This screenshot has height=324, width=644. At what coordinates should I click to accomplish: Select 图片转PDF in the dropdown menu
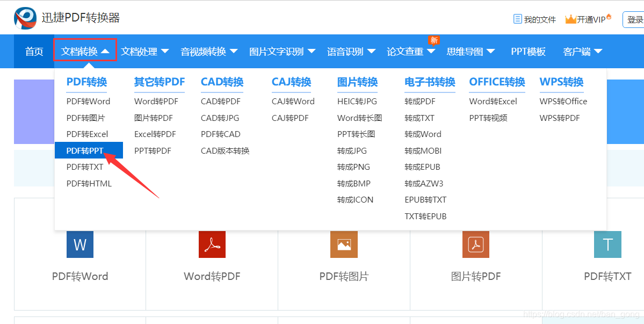click(154, 118)
